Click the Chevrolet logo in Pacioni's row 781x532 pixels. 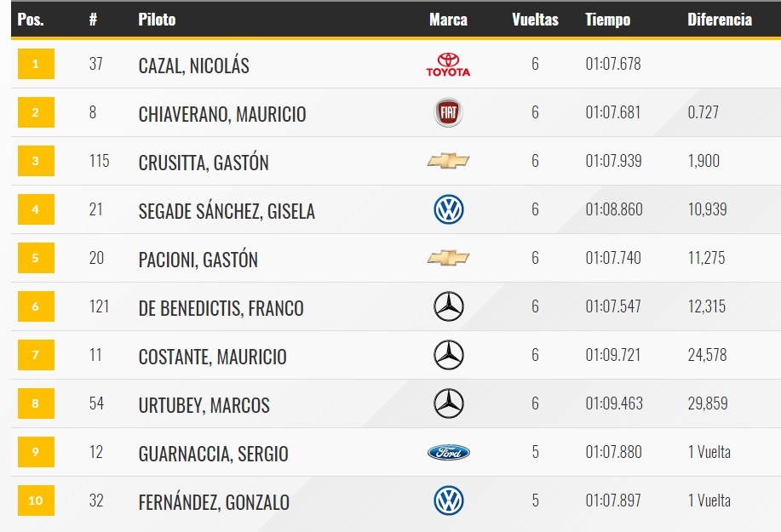(x=448, y=258)
